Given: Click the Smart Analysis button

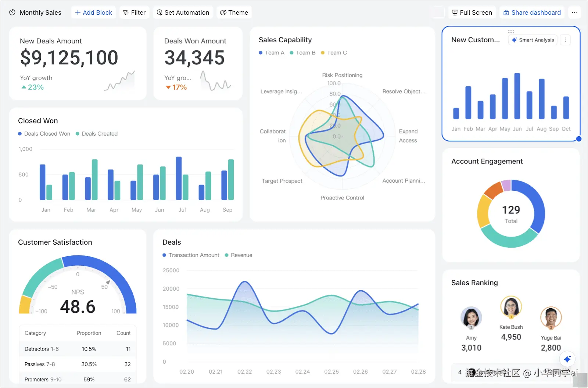Looking at the screenshot, I should pyautogui.click(x=533, y=40).
